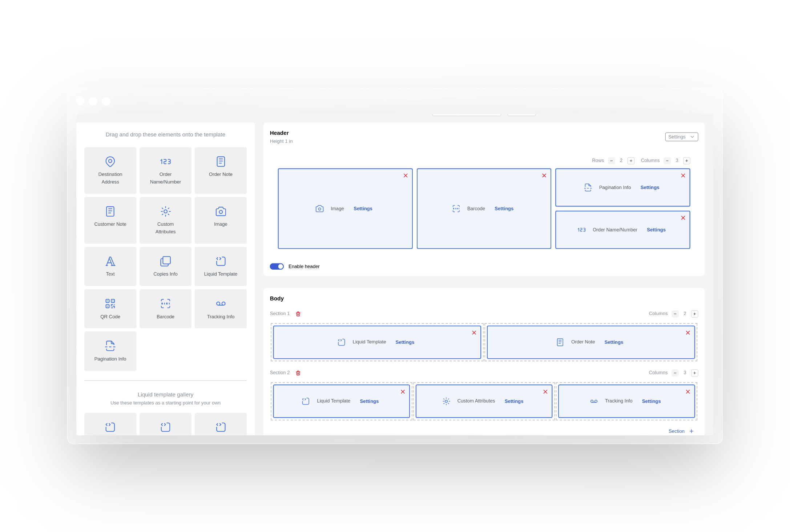
Task: Delete Section 1 with trash icon
Action: [x=298, y=314]
